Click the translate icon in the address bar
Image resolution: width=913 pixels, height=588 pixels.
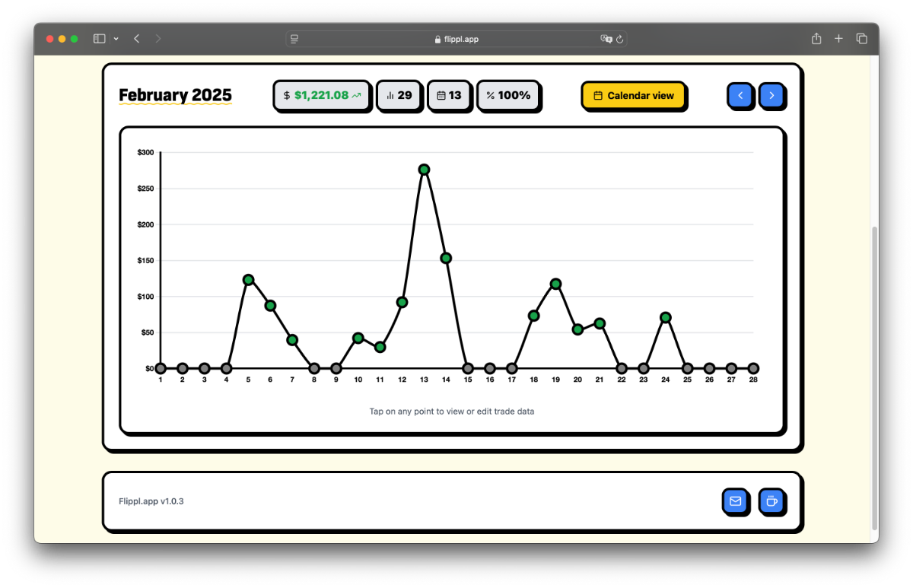[606, 39]
